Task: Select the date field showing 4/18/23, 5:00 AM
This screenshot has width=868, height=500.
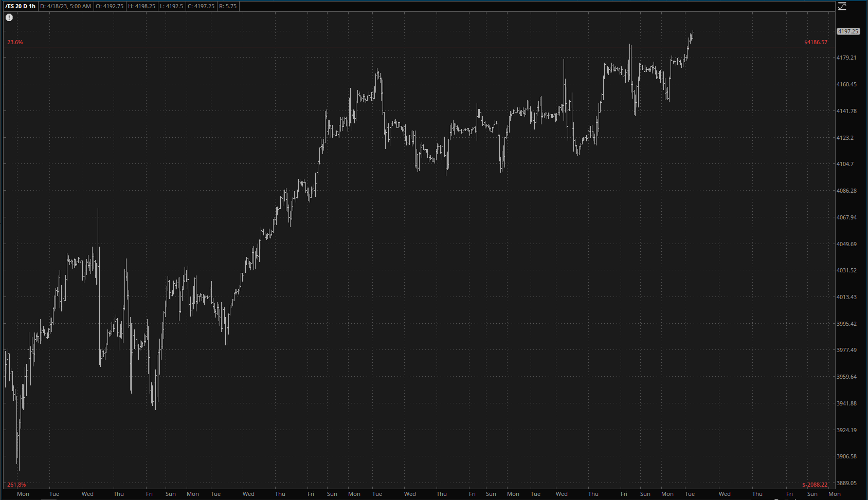Action: (x=65, y=6)
